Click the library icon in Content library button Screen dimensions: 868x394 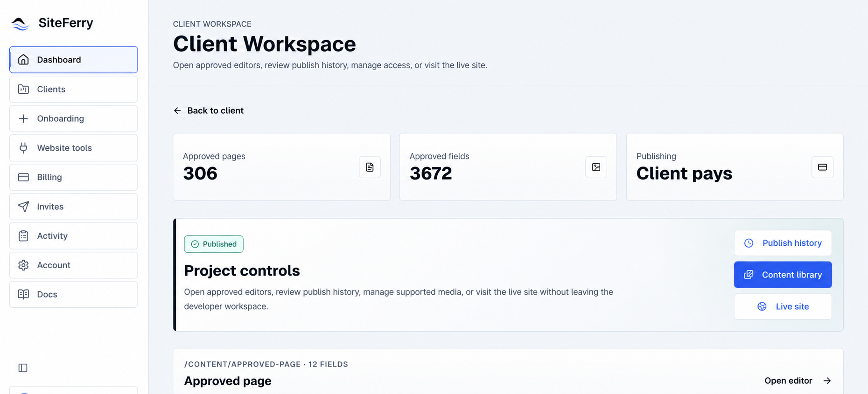click(749, 275)
